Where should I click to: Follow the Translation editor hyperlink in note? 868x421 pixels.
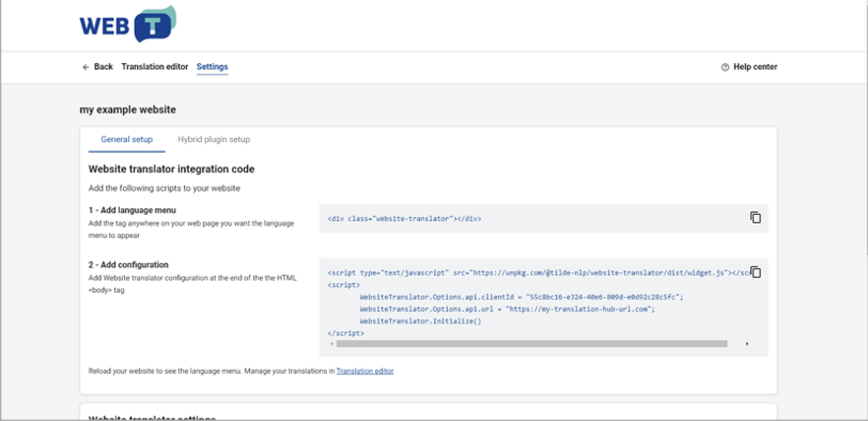[x=365, y=371]
